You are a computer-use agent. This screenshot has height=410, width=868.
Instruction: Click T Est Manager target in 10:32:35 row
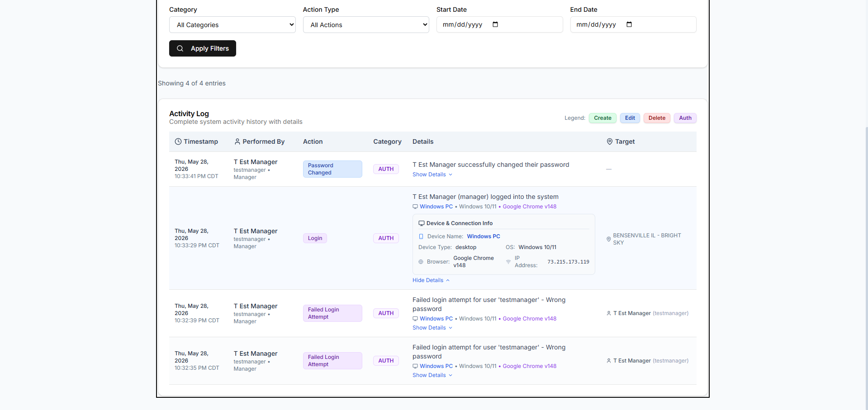tap(632, 361)
